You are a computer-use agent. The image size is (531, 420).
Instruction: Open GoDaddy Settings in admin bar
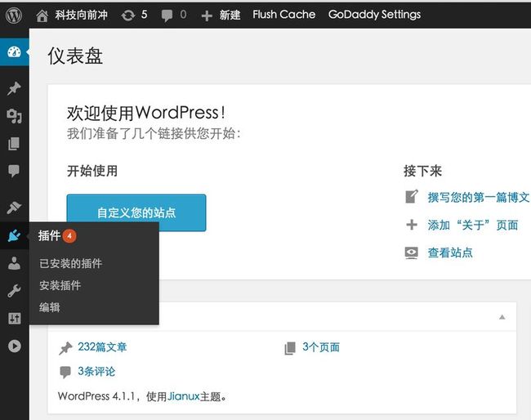click(374, 15)
